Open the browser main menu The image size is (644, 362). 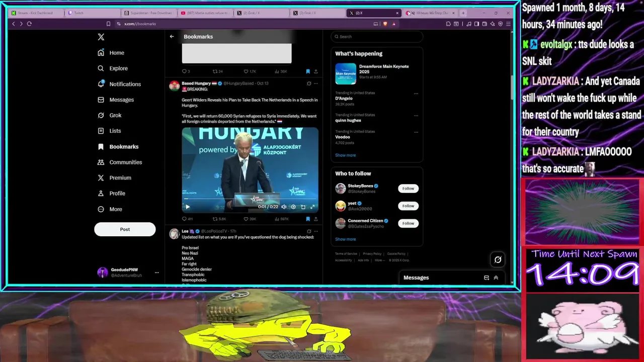point(509,24)
